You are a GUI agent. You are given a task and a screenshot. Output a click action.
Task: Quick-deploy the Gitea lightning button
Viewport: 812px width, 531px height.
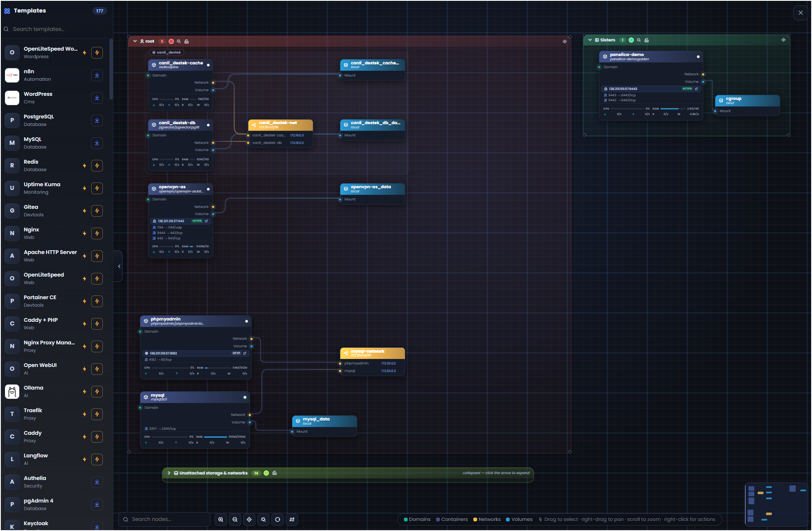click(97, 211)
